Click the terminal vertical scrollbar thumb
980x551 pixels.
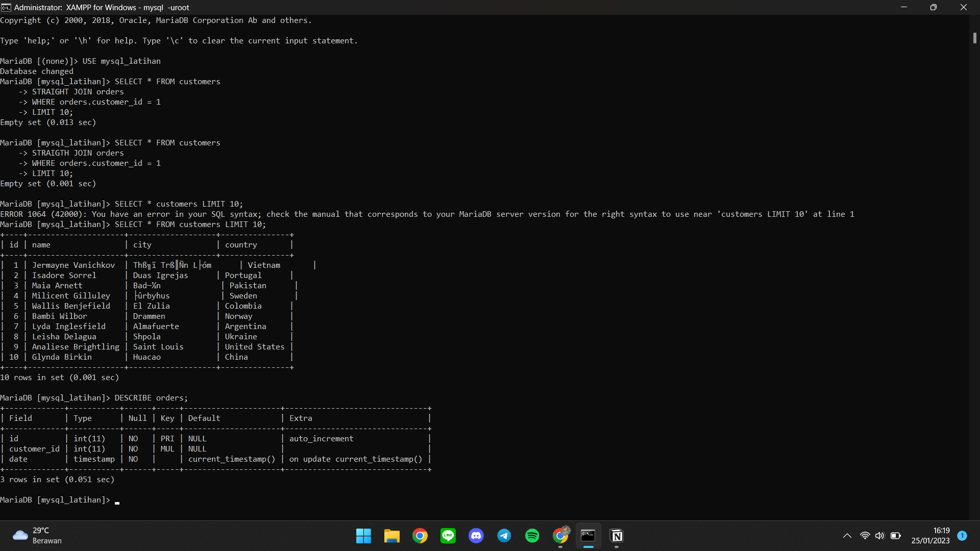click(974, 38)
